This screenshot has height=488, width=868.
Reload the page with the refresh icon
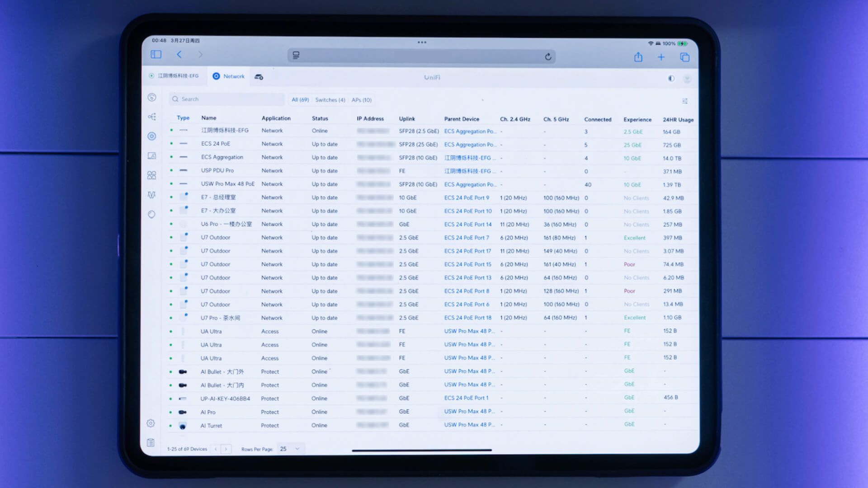(x=548, y=56)
